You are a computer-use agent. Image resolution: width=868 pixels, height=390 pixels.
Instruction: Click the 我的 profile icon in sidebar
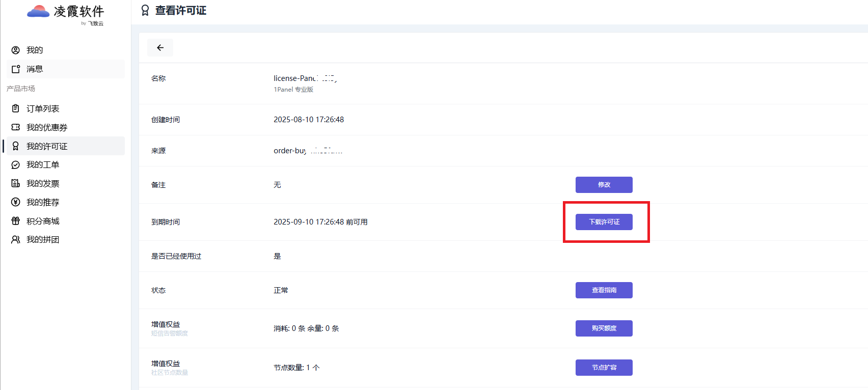tap(16, 50)
